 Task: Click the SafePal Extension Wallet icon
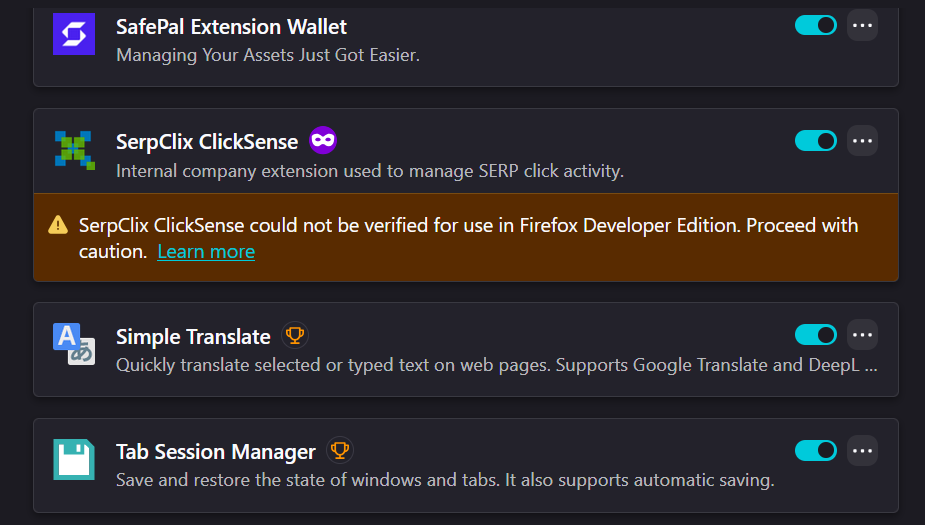(74, 34)
